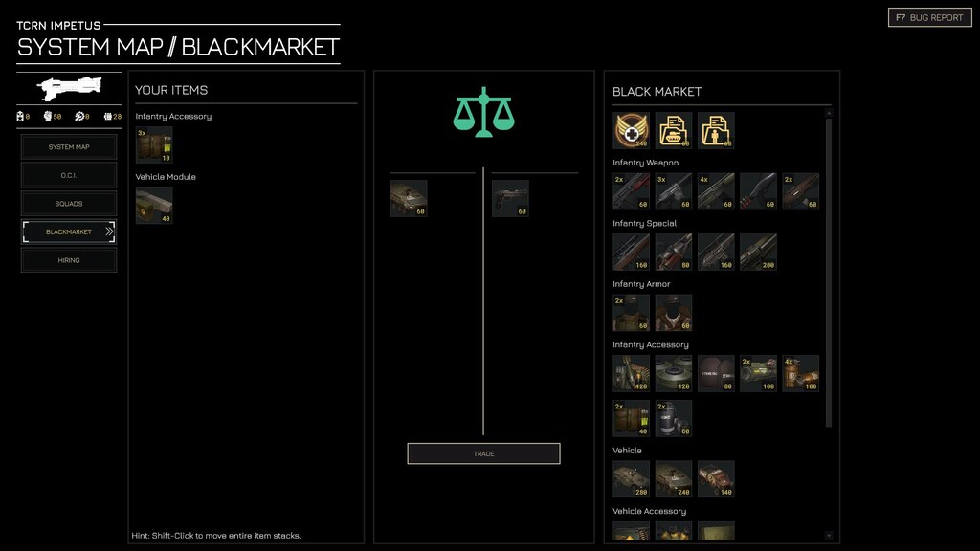Screen dimensions: 980x551
Task: Select the vehicle priced 280
Action: click(632, 478)
